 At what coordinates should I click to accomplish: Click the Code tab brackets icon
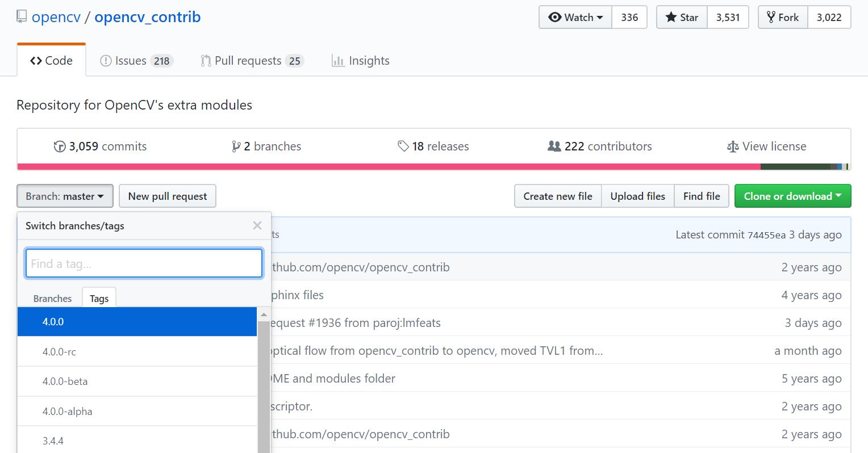[x=36, y=61]
